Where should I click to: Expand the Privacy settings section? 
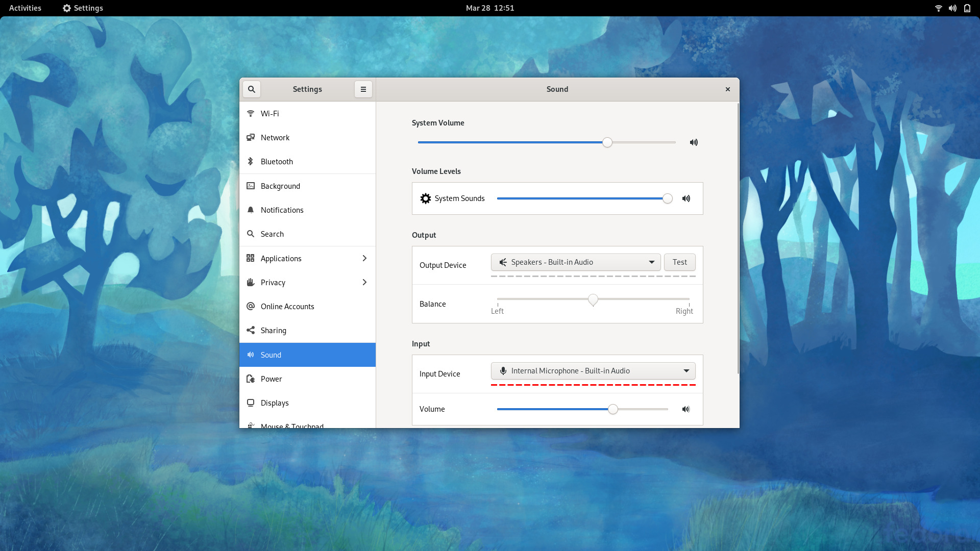[307, 283]
